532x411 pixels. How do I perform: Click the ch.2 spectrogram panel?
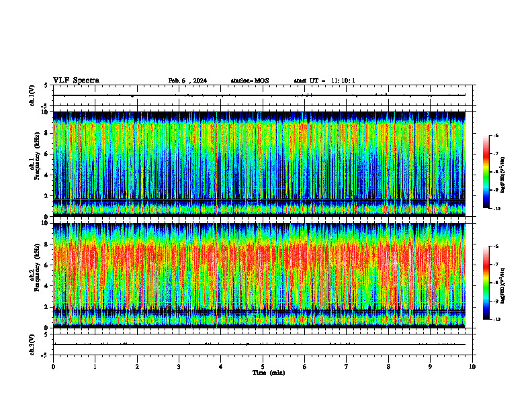[259, 275]
